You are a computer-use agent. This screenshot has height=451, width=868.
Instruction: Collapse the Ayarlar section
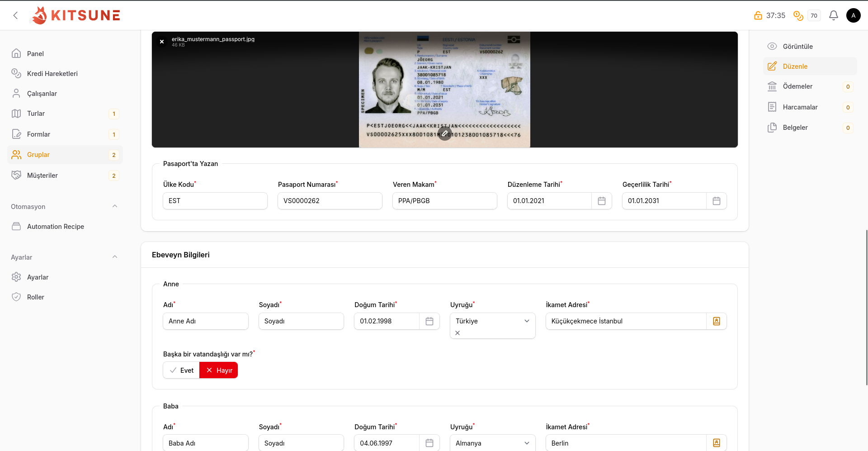[115, 257]
